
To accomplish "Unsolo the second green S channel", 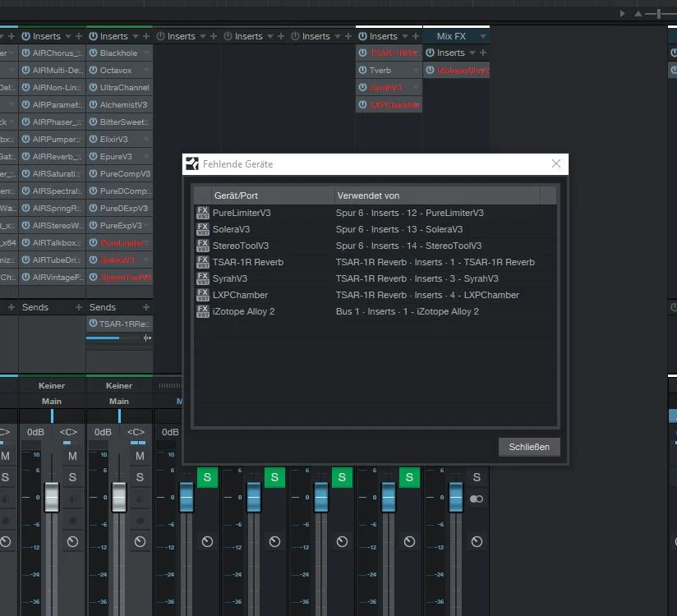I will pos(274,477).
